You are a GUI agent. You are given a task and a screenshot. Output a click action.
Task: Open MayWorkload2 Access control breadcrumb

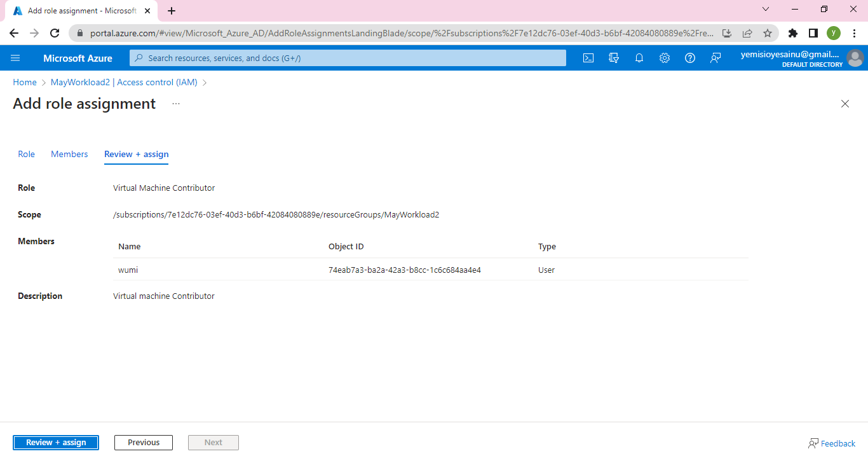124,82
